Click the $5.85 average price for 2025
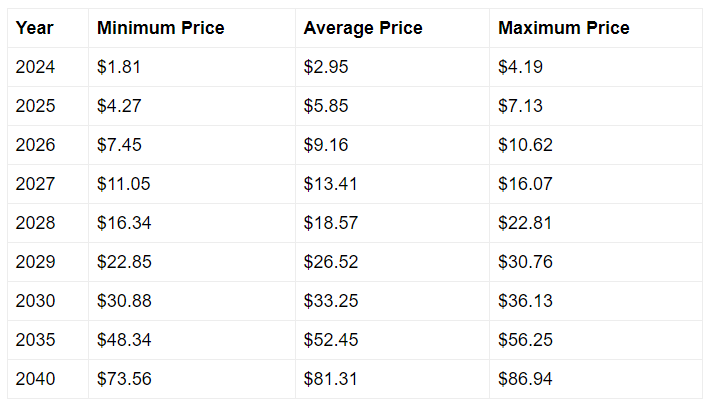Screen dimensions: 708x402 tap(392, 106)
